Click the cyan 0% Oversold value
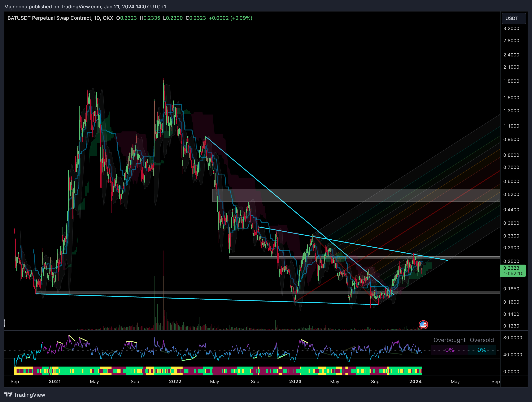532x402 pixels. 482,350
